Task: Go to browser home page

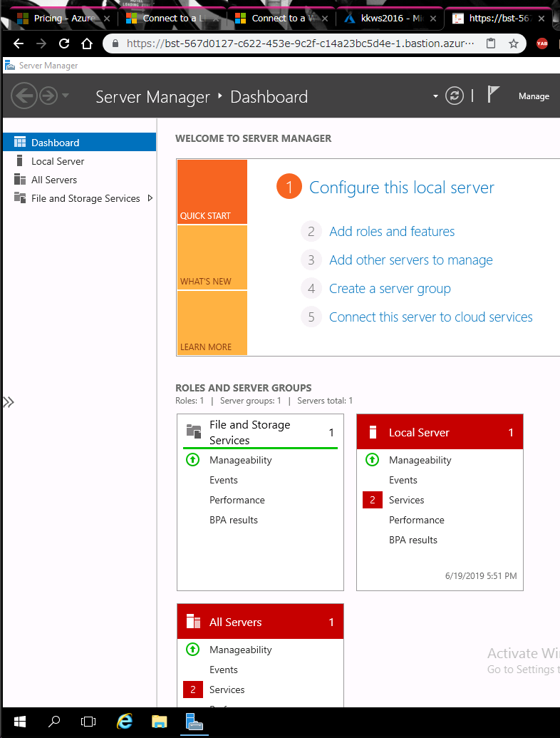Action: point(87,43)
